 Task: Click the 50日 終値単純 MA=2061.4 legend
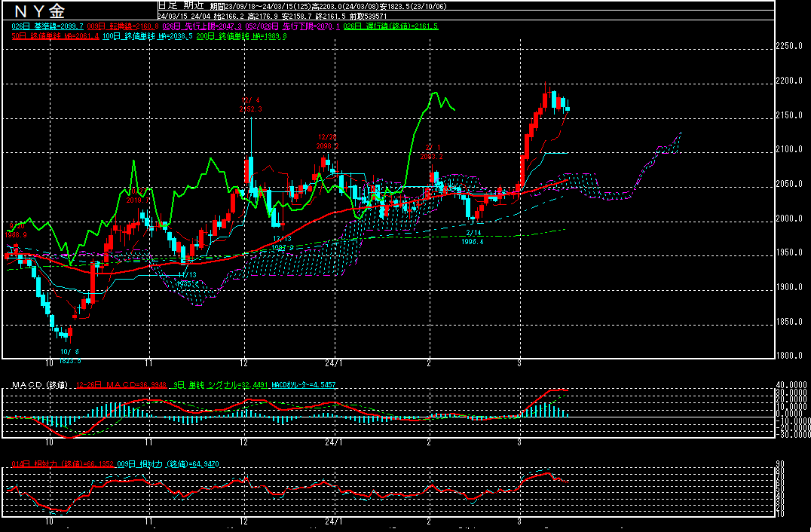tap(55, 36)
